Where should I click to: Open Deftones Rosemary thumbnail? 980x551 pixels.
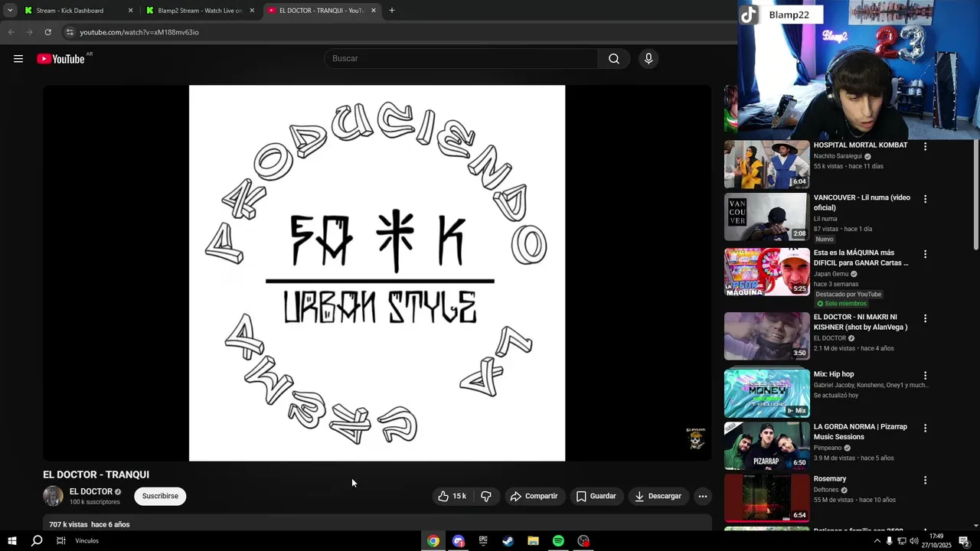[x=766, y=497]
